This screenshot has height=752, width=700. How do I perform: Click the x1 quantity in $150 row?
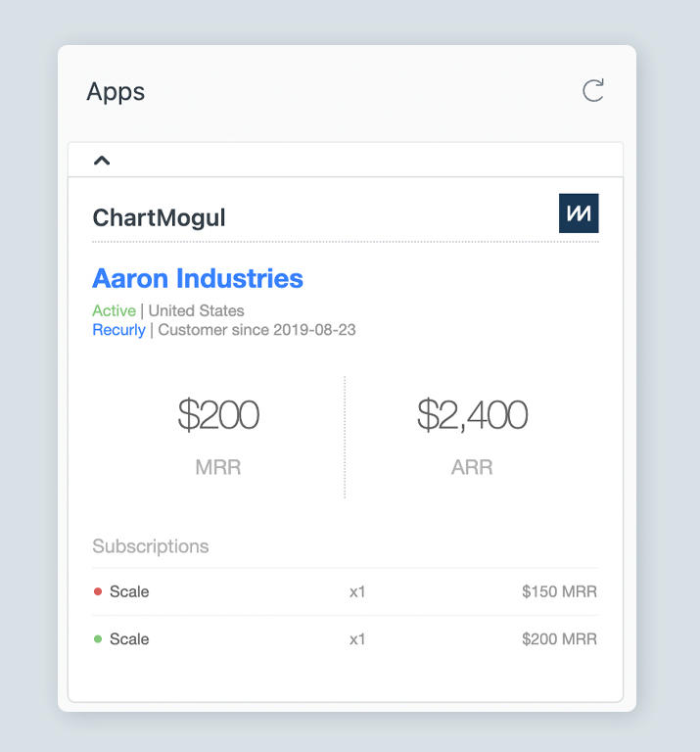(x=357, y=591)
